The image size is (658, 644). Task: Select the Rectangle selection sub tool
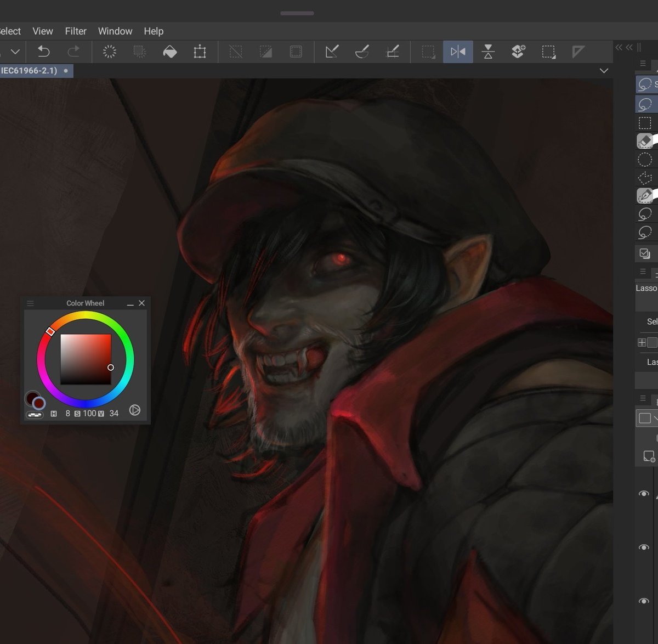click(x=645, y=122)
